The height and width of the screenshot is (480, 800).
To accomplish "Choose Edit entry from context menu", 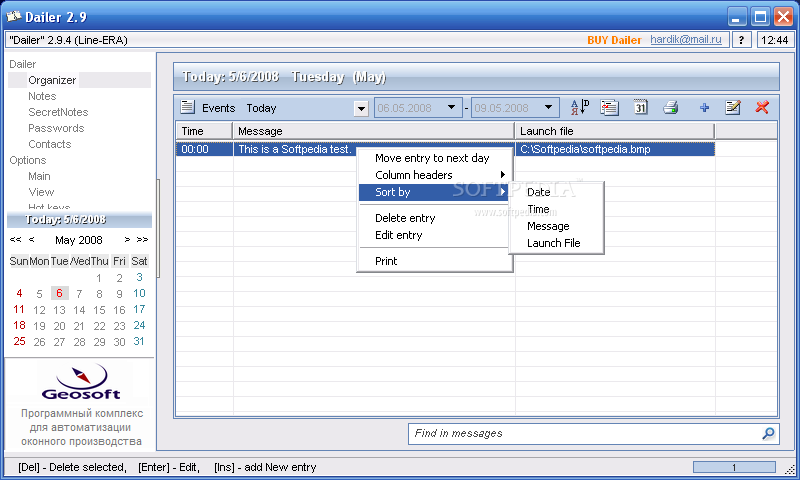I will tap(435, 235).
